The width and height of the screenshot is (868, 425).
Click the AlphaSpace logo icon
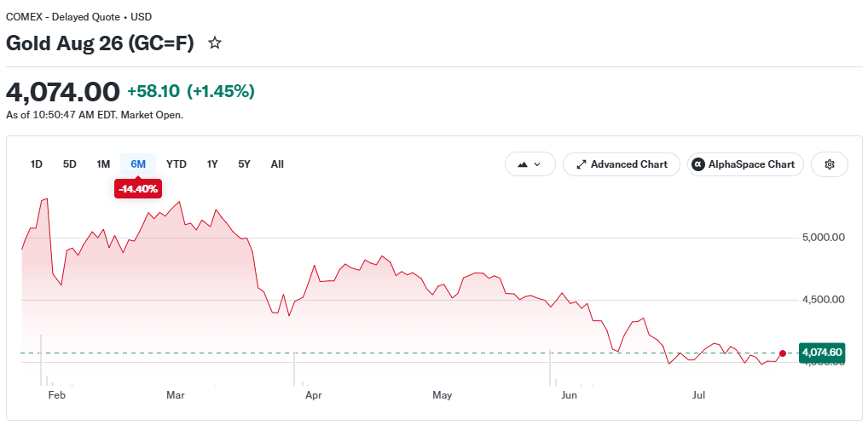point(698,164)
